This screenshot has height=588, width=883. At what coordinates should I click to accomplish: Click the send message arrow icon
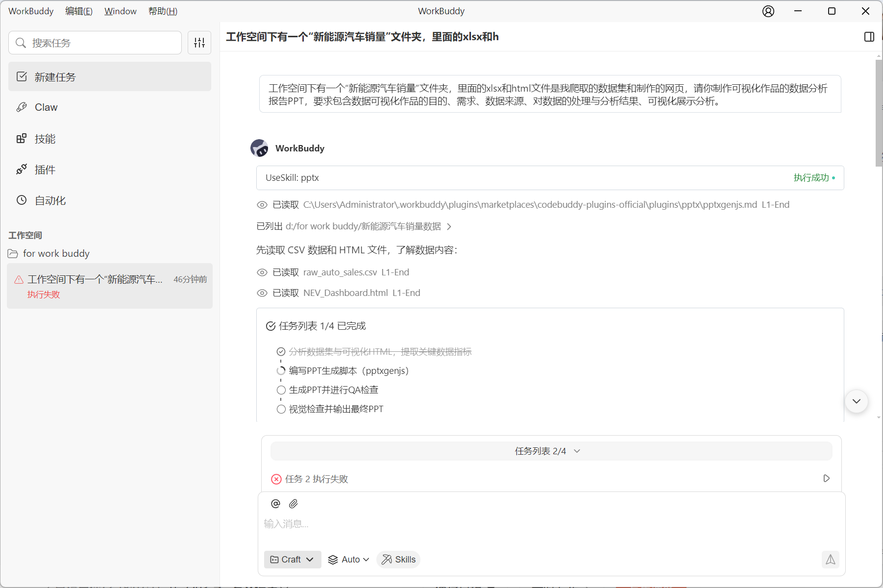(830, 560)
